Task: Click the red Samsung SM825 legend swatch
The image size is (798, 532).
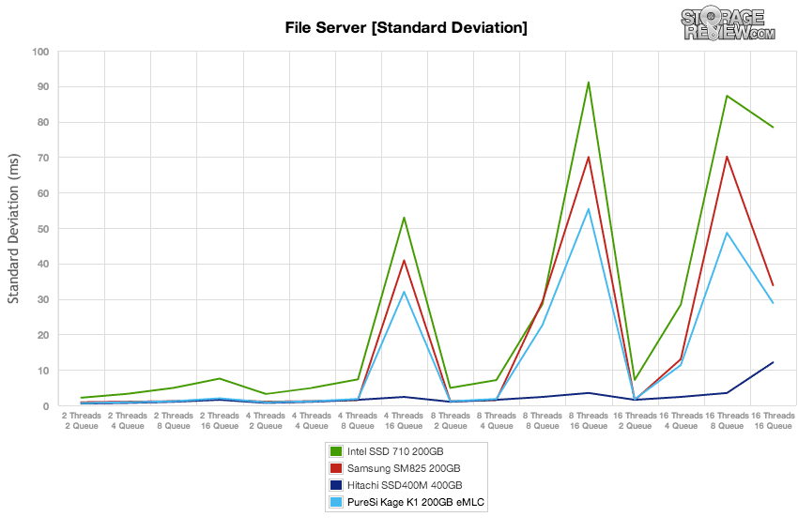Action: (x=335, y=468)
